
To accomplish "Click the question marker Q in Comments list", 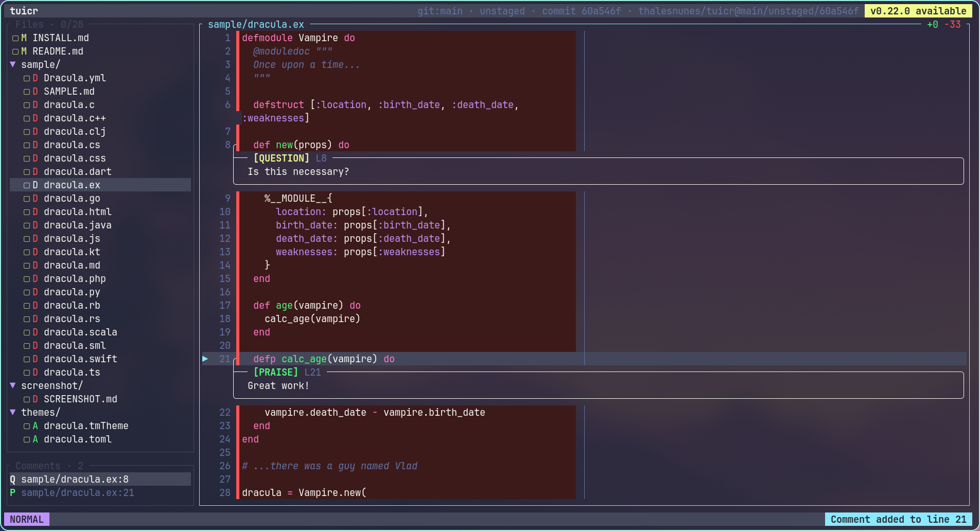I will click(13, 480).
